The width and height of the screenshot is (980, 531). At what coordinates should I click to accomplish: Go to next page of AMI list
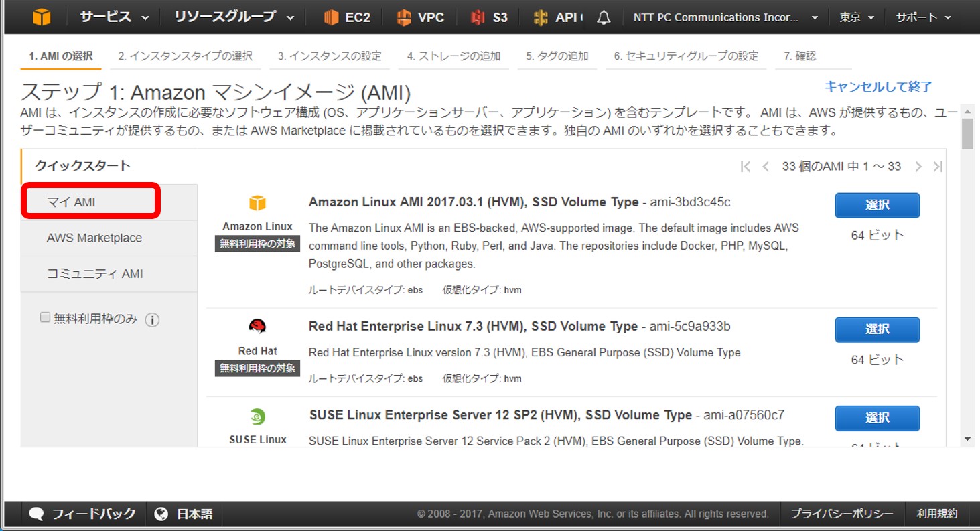[918, 167]
